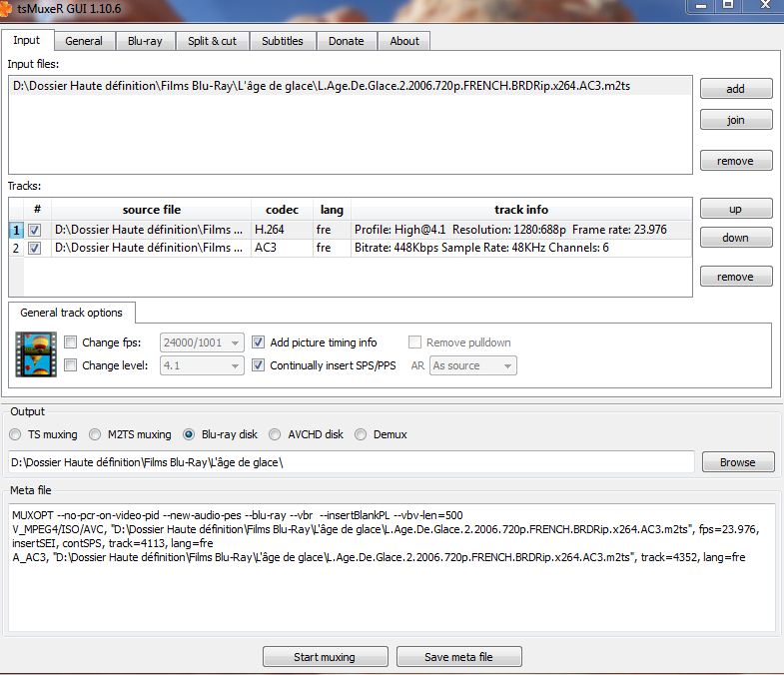Uncheck Add picture timing info
Image resolution: width=784 pixels, height=675 pixels.
[x=258, y=342]
